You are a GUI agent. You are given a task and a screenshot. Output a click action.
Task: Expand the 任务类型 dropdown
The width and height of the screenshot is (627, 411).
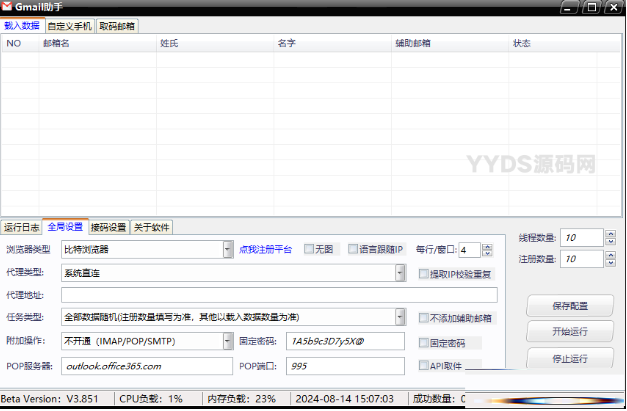click(x=400, y=317)
